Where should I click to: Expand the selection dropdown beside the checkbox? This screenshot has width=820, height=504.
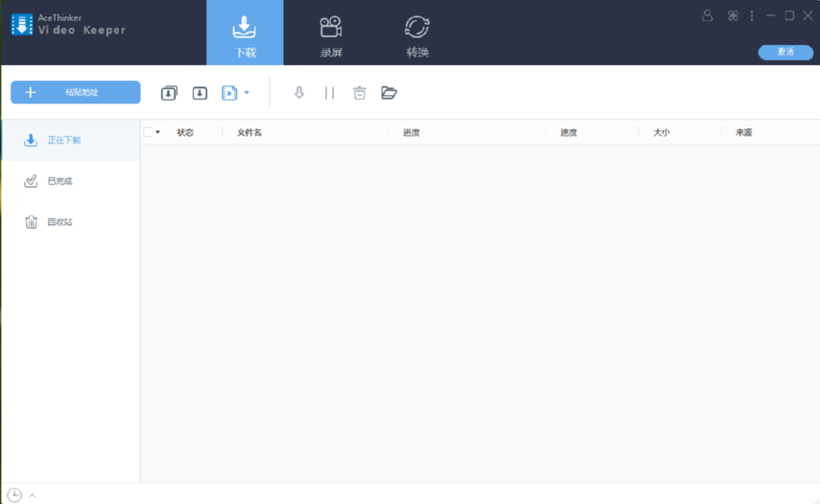158,132
